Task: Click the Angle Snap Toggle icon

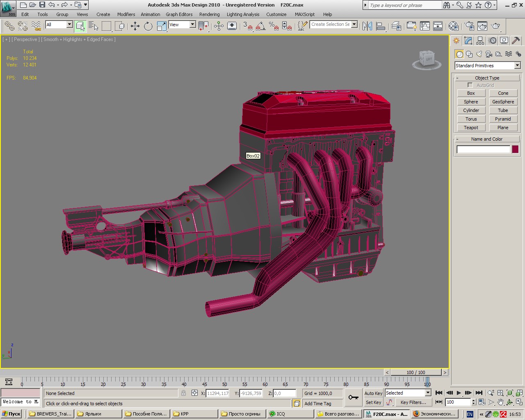Action: (260, 26)
